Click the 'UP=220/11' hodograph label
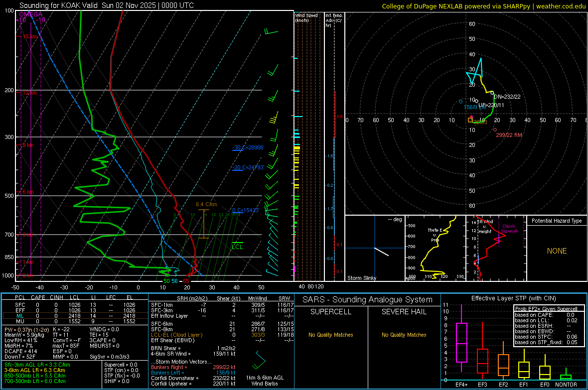 [491, 106]
